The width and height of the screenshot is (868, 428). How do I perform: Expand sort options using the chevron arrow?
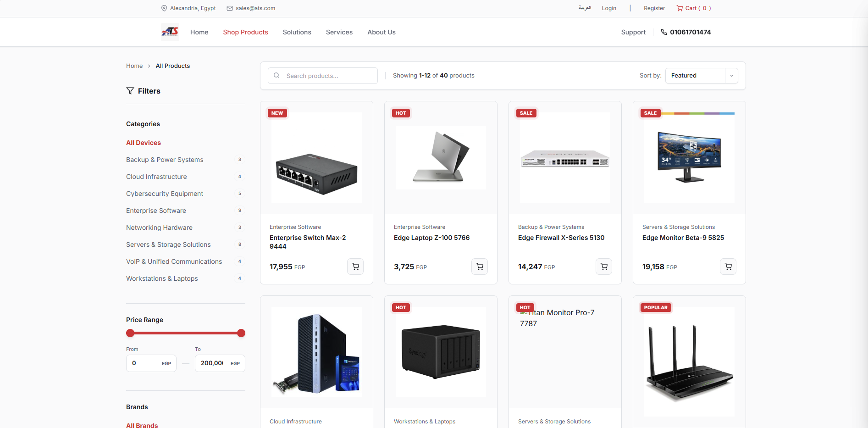pos(732,76)
